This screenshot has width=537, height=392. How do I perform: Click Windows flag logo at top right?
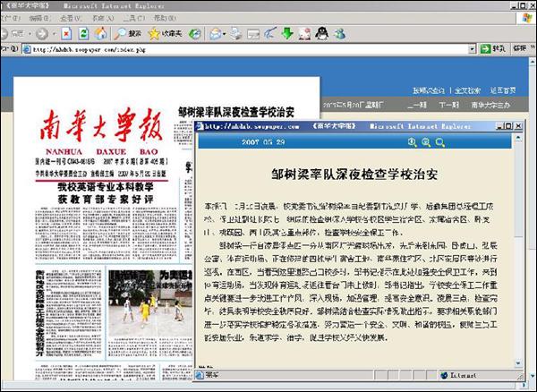coord(527,18)
